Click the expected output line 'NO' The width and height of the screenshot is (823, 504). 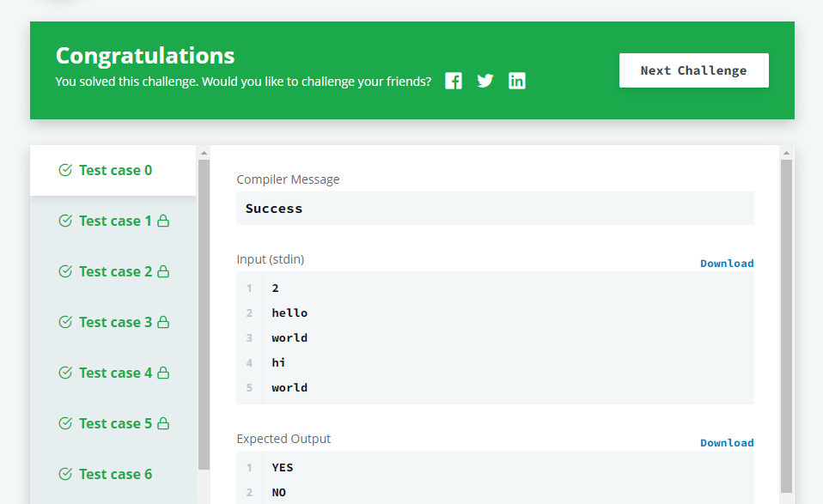(x=278, y=493)
